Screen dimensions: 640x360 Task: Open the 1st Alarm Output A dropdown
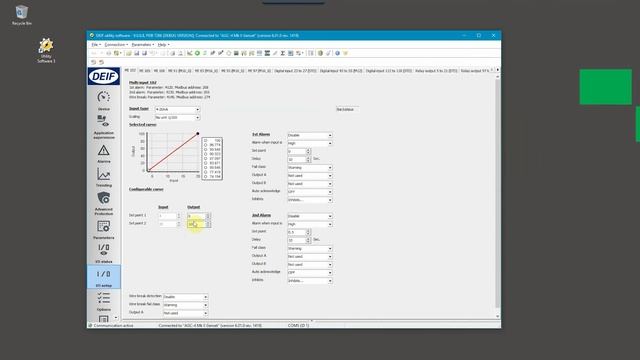pos(310,176)
